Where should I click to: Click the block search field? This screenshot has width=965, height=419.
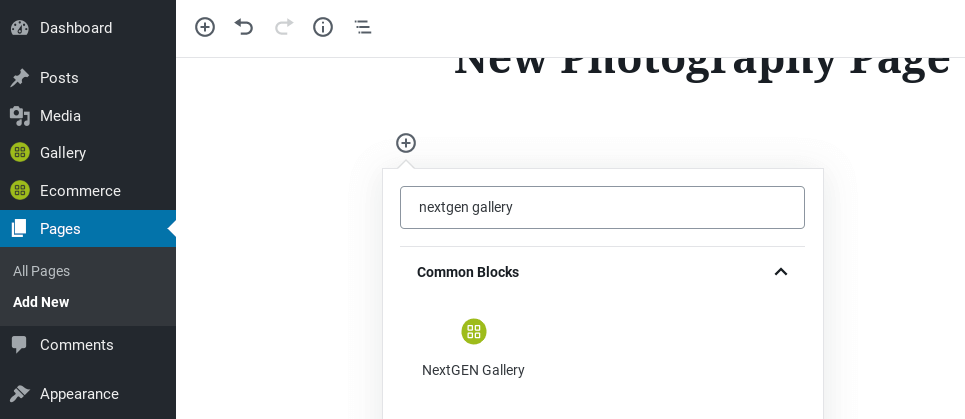602,207
